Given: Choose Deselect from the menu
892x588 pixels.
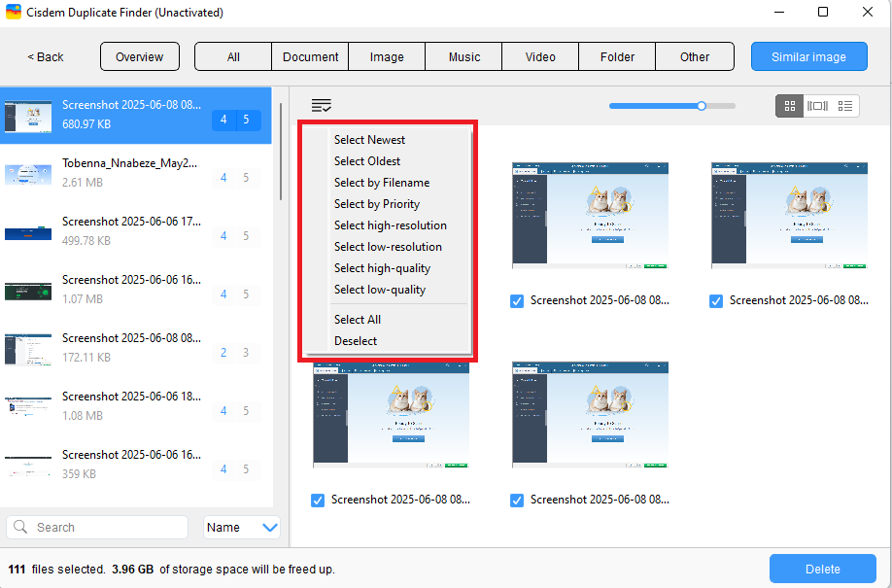Looking at the screenshot, I should pyautogui.click(x=356, y=341).
